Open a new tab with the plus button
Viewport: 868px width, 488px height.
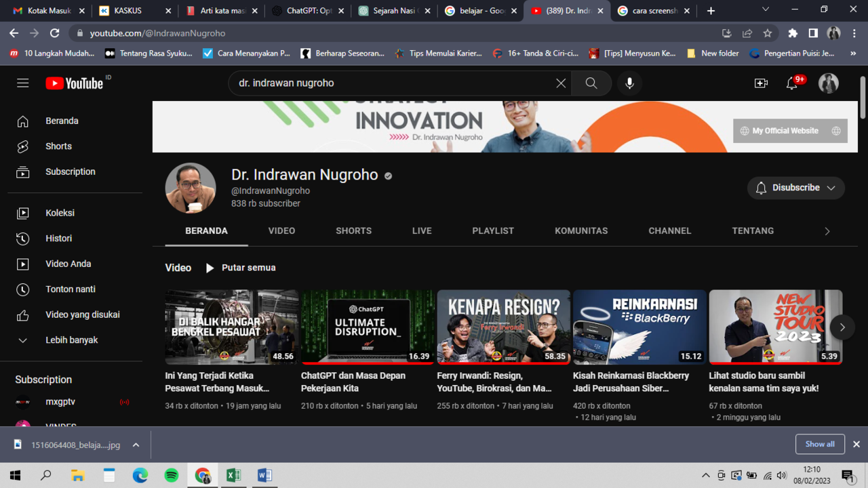click(x=711, y=11)
